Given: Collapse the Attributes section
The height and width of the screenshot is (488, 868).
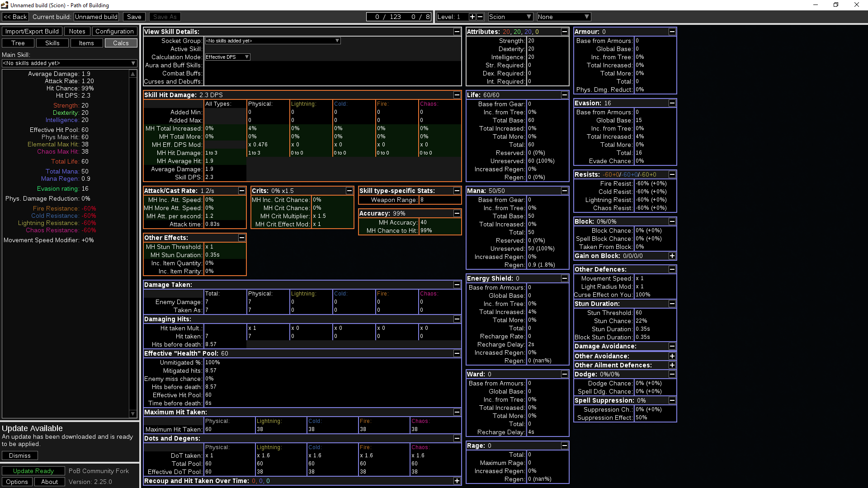Looking at the screenshot, I should (565, 32).
